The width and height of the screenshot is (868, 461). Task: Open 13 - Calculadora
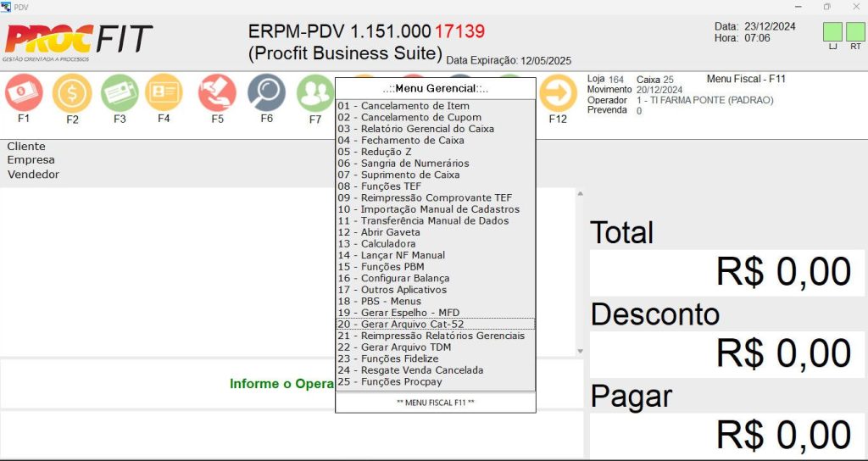click(x=436, y=243)
